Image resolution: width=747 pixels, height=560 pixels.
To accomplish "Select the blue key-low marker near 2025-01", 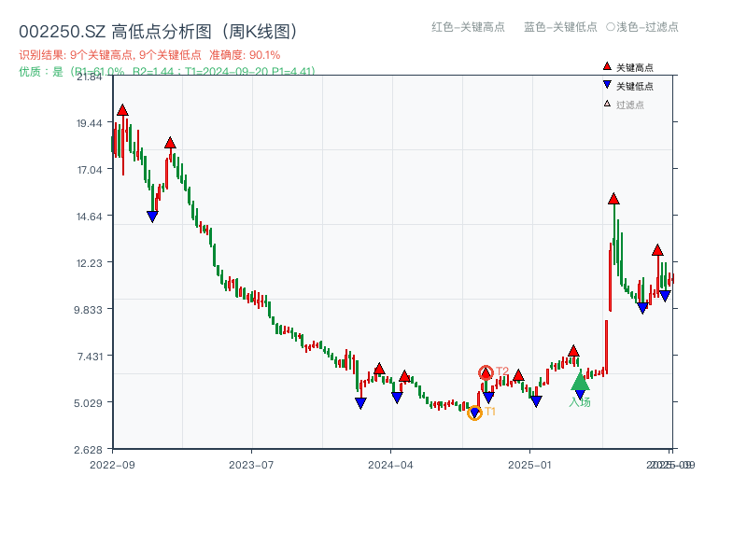I will (537, 401).
